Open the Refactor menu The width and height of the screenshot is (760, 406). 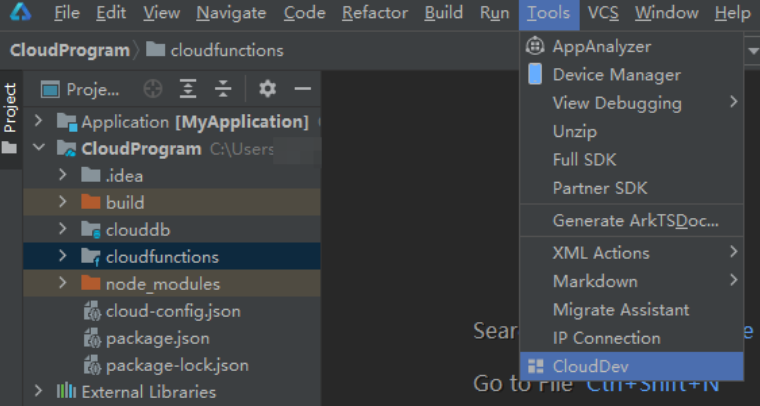coord(375,13)
